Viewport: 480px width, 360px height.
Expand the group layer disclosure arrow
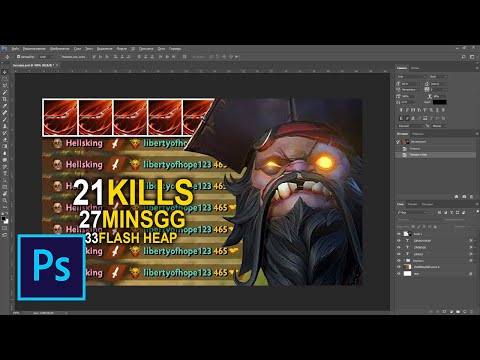[x=404, y=261]
